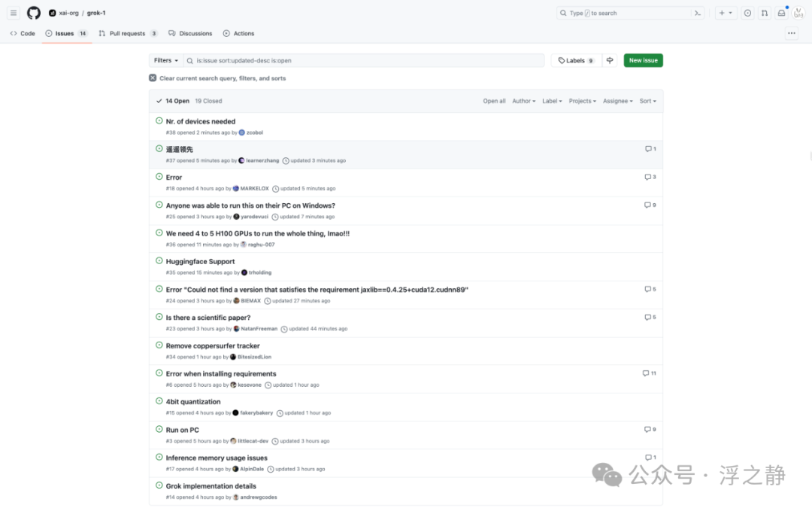Screen dimensions: 812x508
Task: Open the Label filter dropdown
Action: [x=552, y=101]
